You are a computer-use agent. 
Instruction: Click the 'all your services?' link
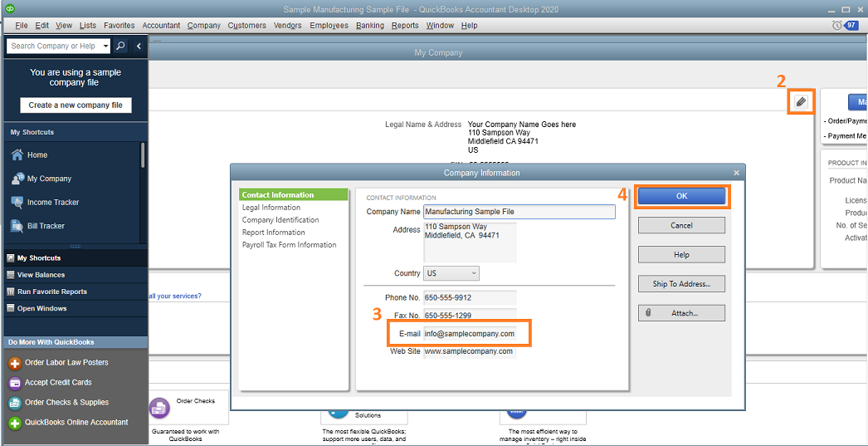pos(175,296)
